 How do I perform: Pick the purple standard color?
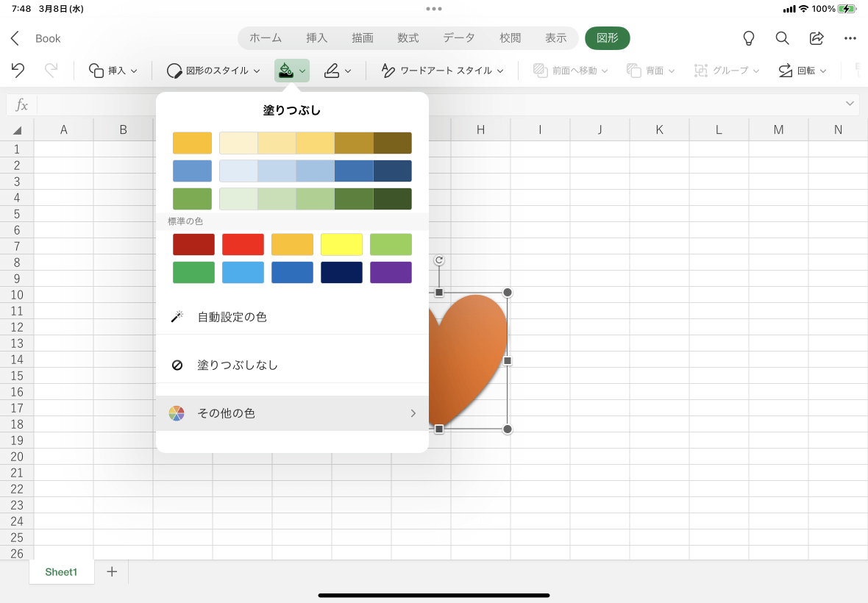tap(391, 272)
